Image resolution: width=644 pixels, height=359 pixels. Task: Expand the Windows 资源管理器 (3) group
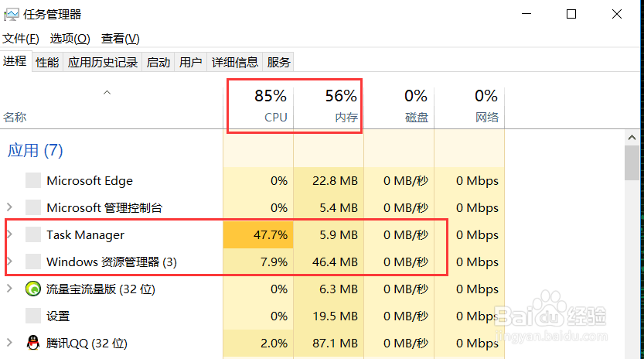pyautogui.click(x=9, y=262)
